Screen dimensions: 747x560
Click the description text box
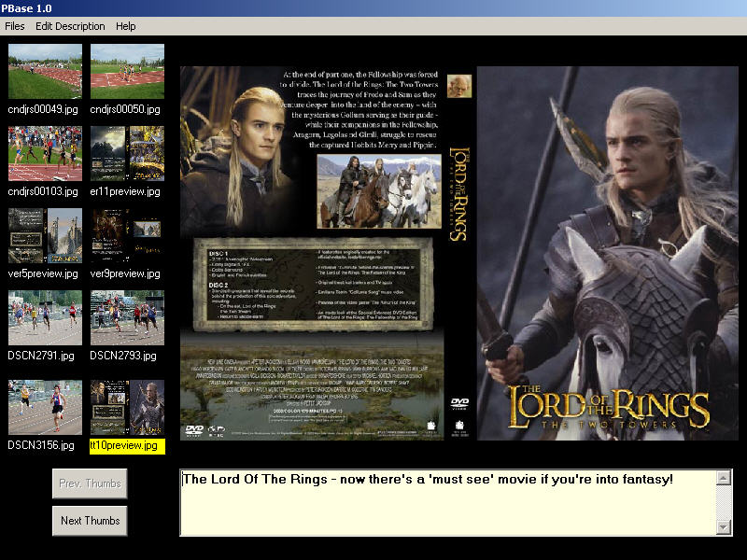(x=447, y=504)
